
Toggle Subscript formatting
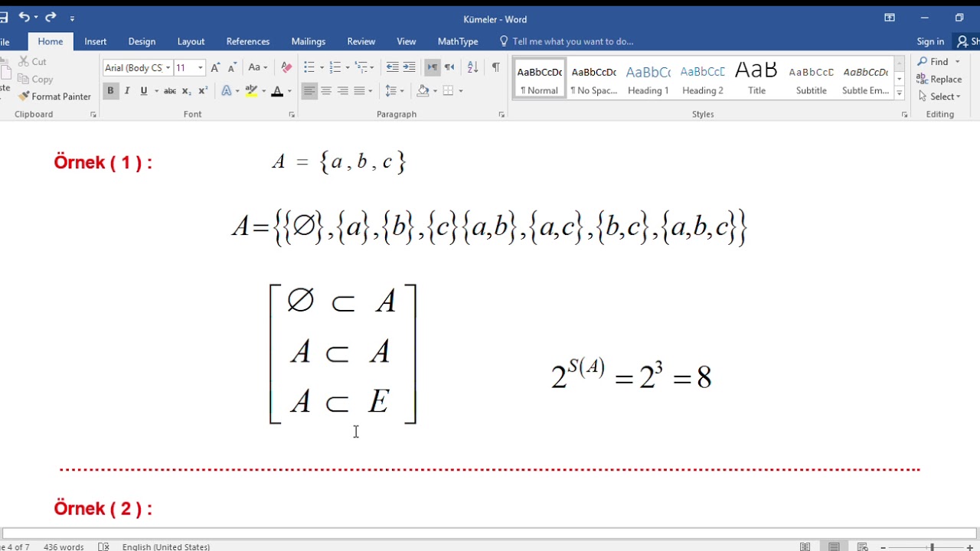(187, 90)
